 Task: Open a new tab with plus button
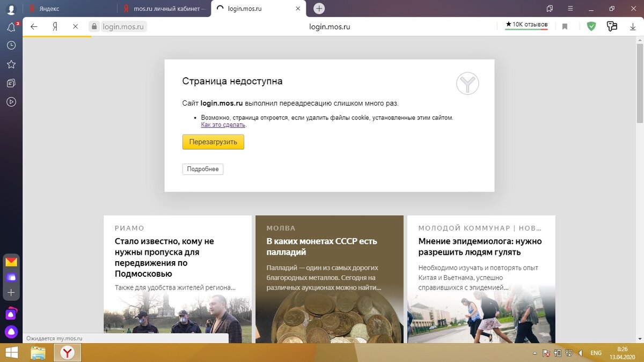(319, 9)
